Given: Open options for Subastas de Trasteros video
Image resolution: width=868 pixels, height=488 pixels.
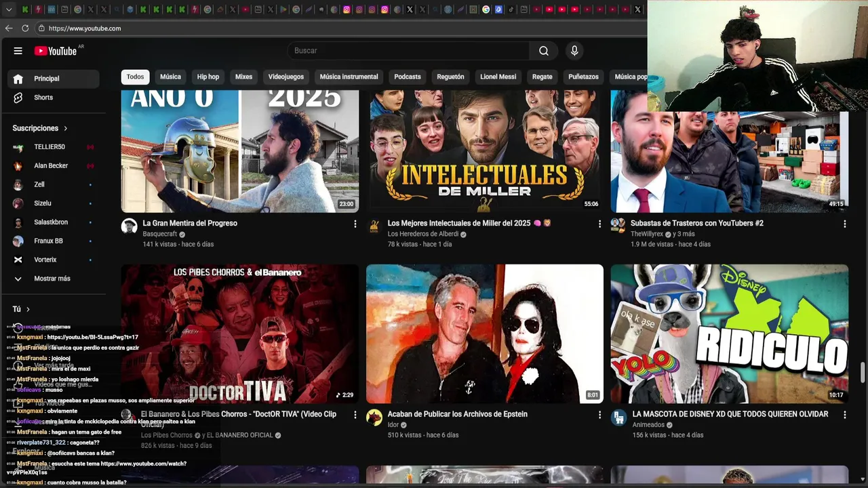Looking at the screenshot, I should point(844,224).
